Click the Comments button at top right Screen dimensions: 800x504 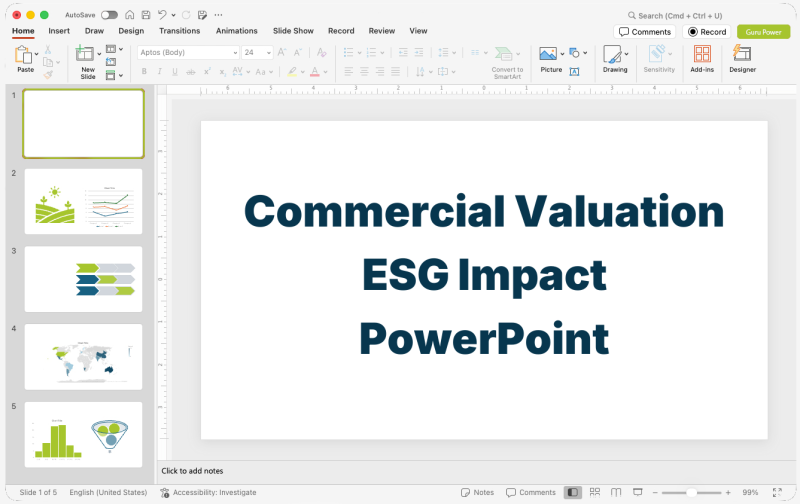coord(645,32)
